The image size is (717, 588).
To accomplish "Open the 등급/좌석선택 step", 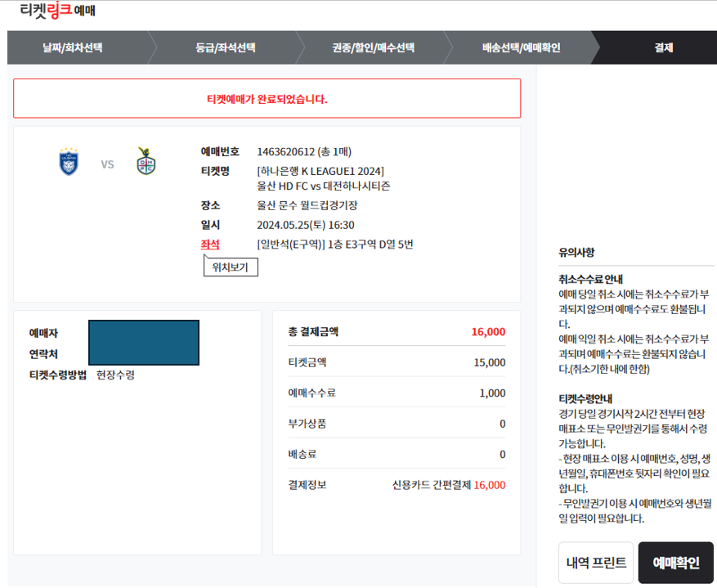I will pos(226,47).
